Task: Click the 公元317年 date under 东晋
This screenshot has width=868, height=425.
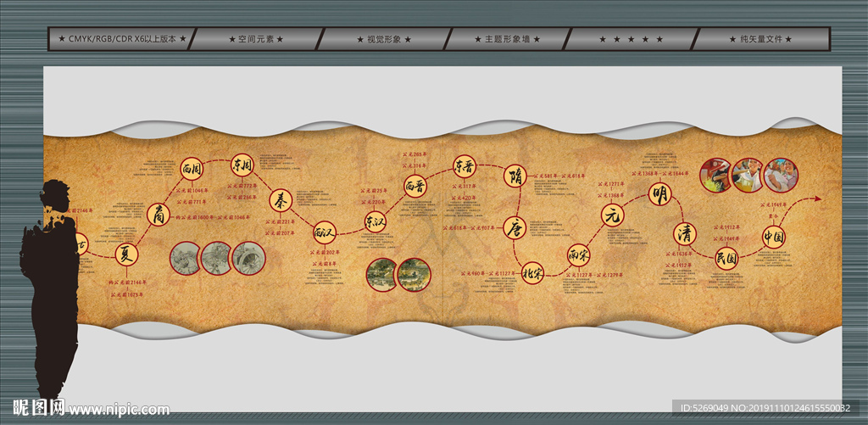Action: 465,186
